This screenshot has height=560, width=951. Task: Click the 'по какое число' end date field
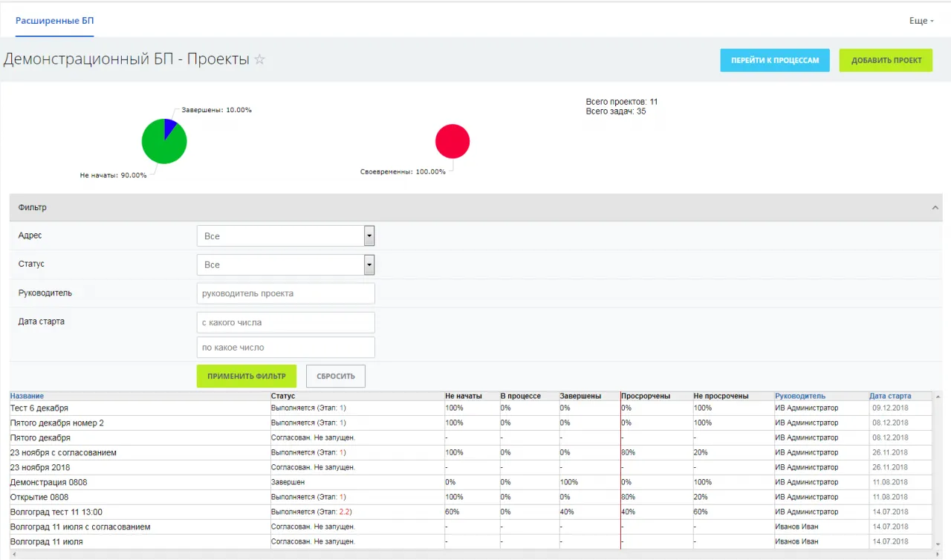[285, 348]
